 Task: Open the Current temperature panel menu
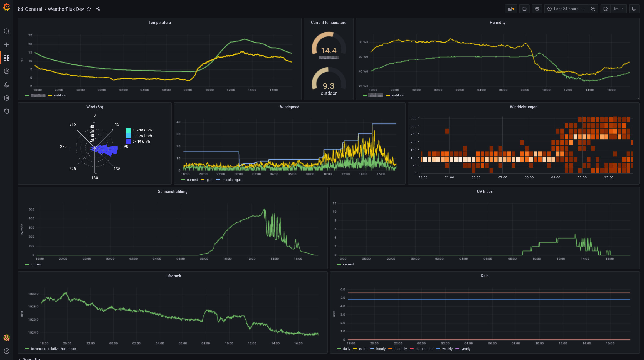click(x=329, y=23)
